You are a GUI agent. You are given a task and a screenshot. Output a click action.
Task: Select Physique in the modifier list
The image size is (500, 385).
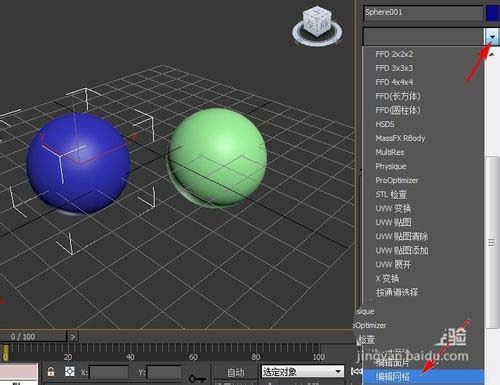(391, 166)
